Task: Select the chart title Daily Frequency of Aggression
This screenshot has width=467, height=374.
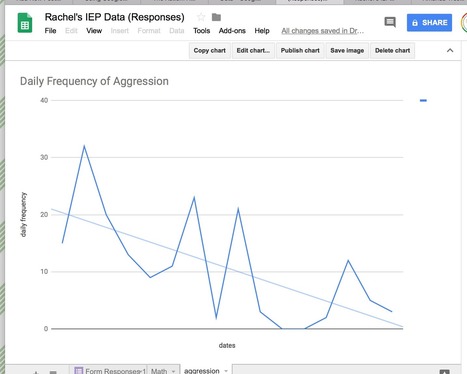Action: tap(94, 81)
